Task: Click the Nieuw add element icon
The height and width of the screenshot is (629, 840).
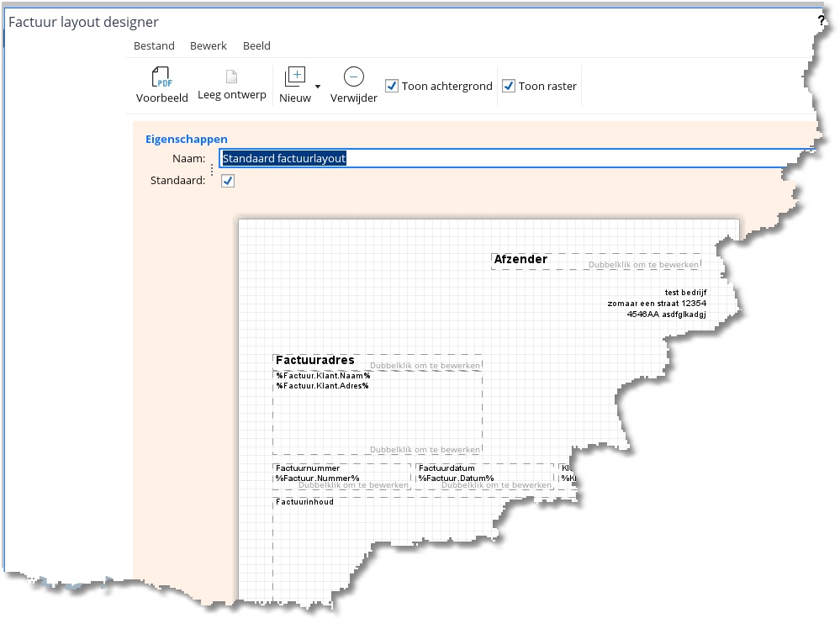Action: (294, 77)
